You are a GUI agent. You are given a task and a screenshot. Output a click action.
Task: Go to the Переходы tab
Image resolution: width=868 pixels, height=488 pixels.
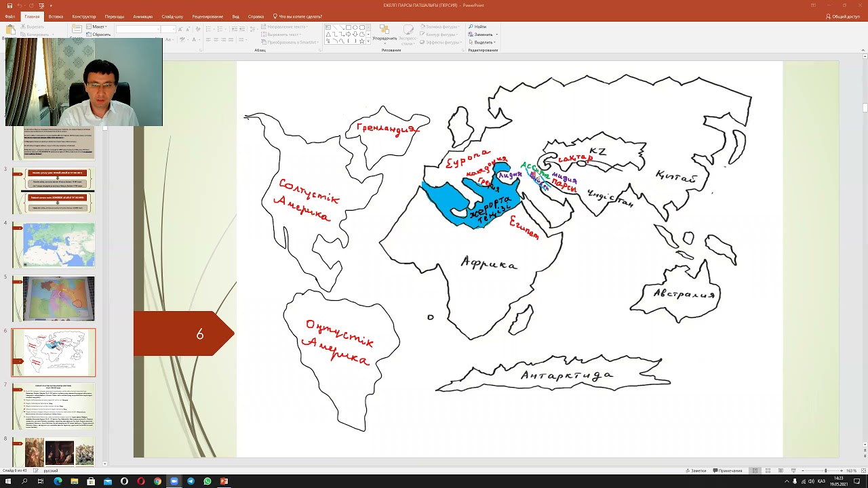(x=115, y=16)
